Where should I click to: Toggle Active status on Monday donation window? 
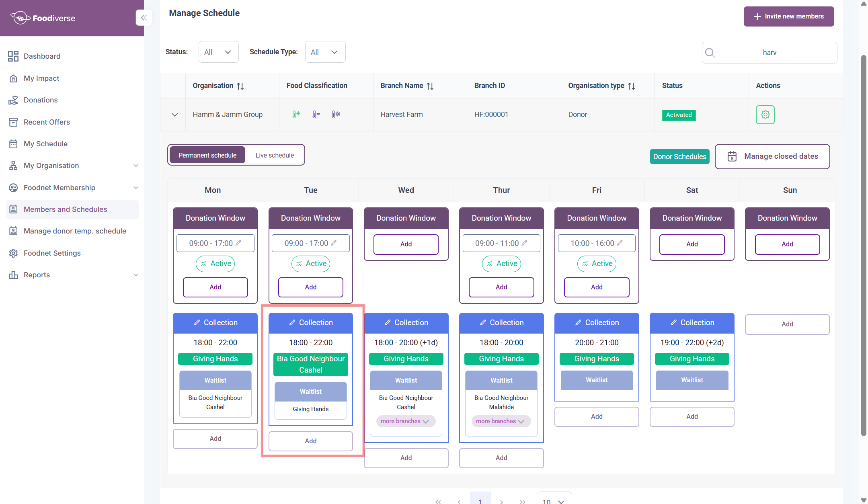215,264
